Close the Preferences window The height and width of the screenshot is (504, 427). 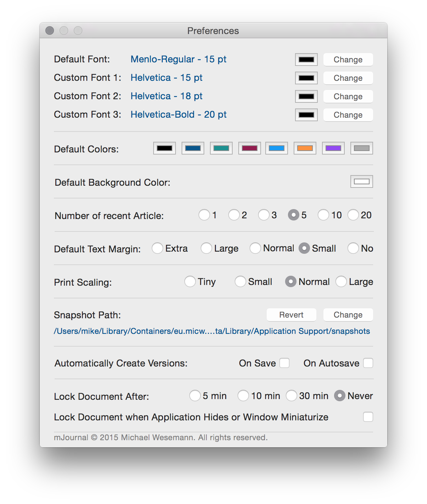click(x=50, y=31)
